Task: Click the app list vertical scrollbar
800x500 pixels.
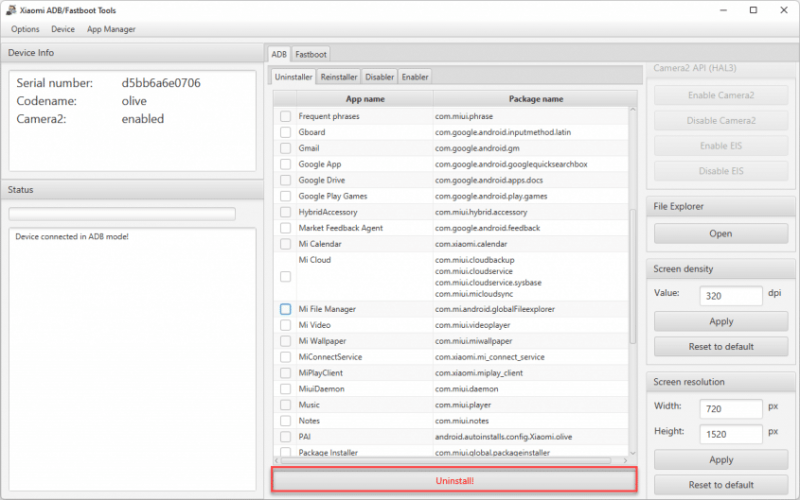Action: [x=633, y=276]
